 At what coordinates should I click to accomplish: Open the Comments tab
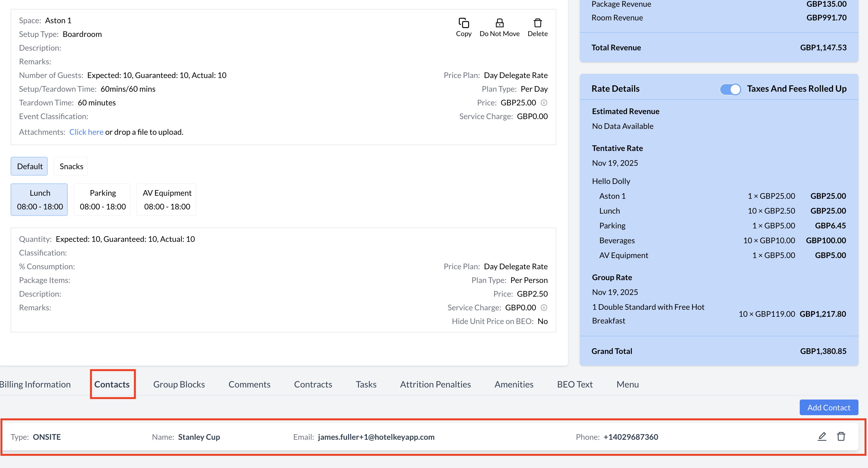[249, 384]
